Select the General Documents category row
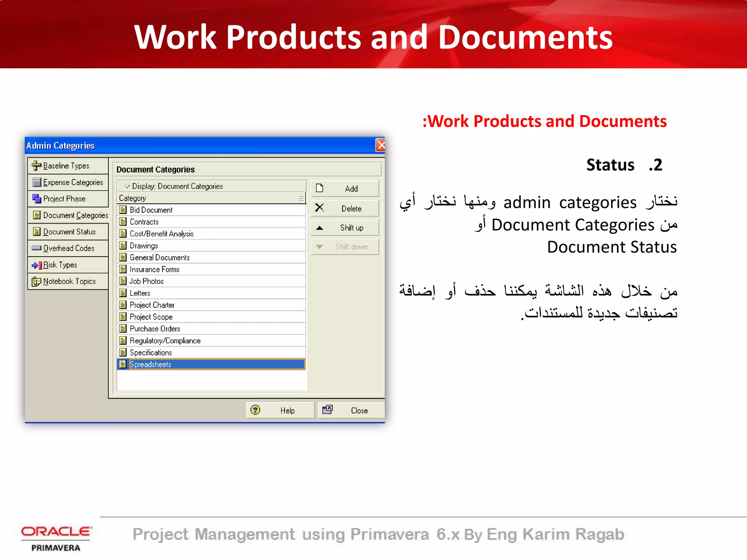 [211, 257]
